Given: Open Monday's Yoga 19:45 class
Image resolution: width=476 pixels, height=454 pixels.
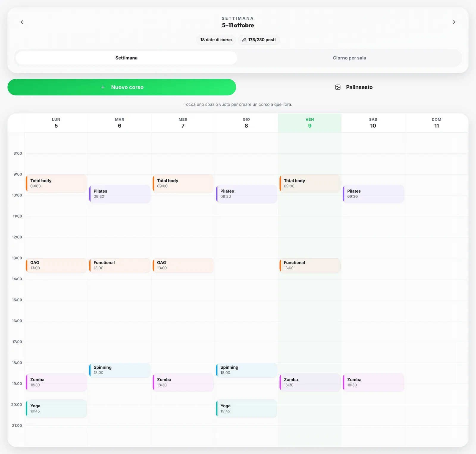Looking at the screenshot, I should (x=56, y=409).
